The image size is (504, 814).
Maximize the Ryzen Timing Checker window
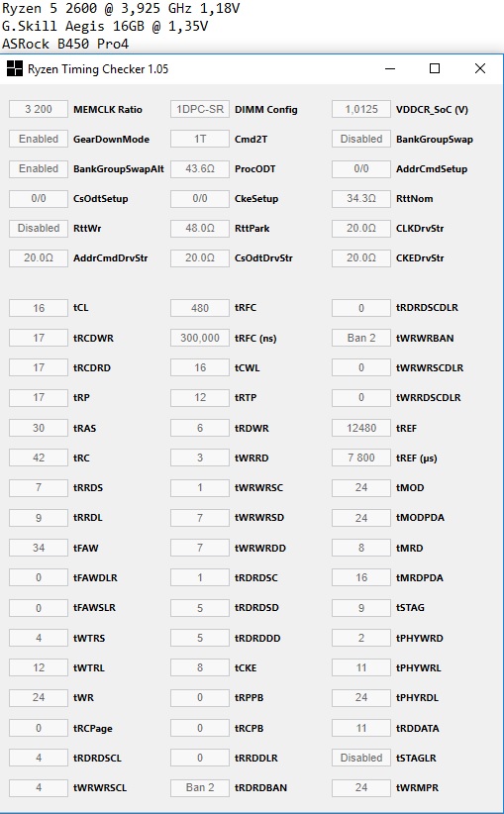[x=435, y=68]
